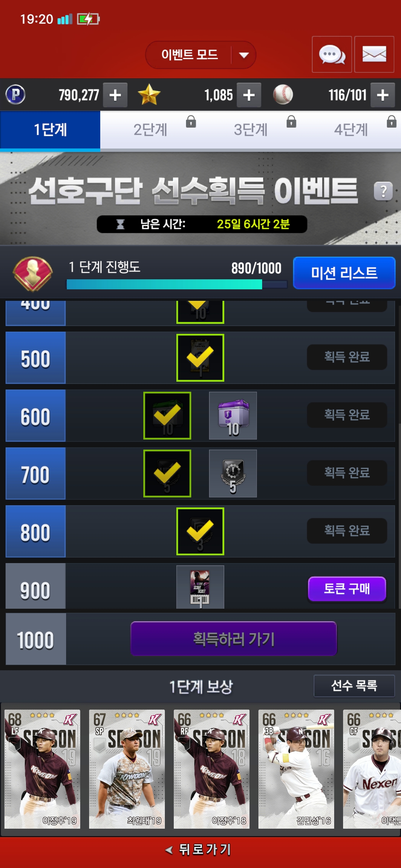Tap the checked reward at 800
The height and width of the screenshot is (868, 401).
(200, 532)
